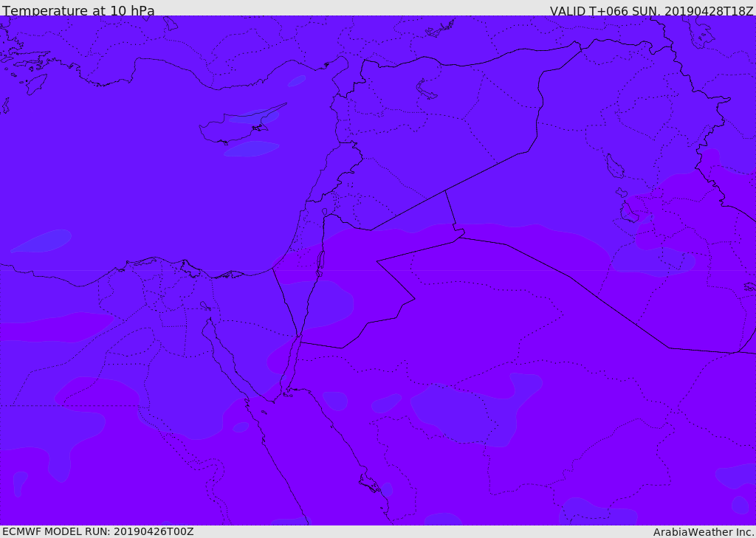The height and width of the screenshot is (538, 756).
Task: Click the 'ArabiaWeather Inc' credit text
Action: coord(704,532)
